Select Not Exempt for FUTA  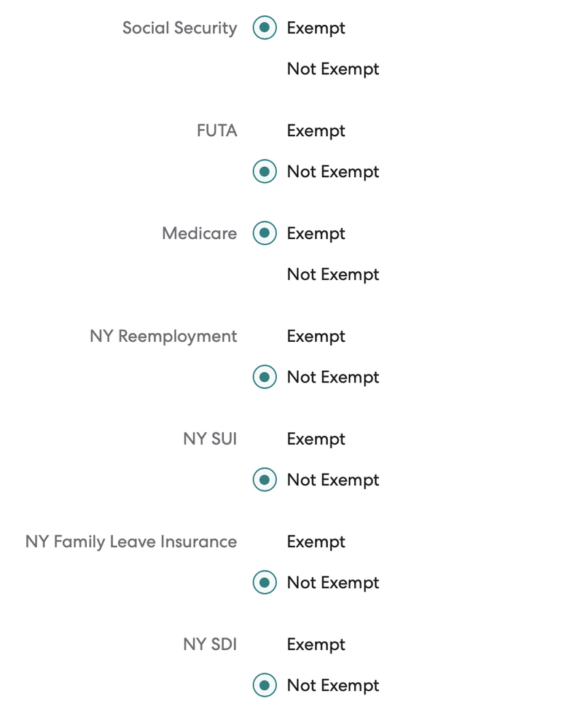tap(264, 171)
